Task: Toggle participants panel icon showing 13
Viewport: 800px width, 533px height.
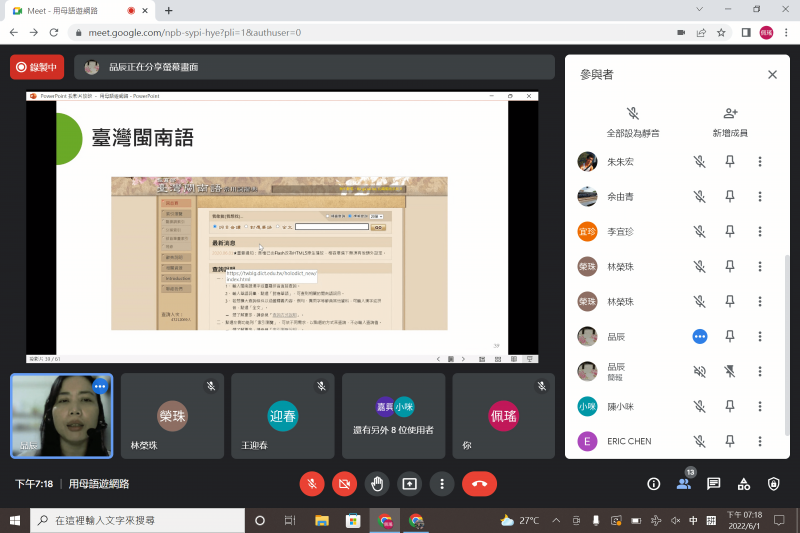Action: (684, 484)
